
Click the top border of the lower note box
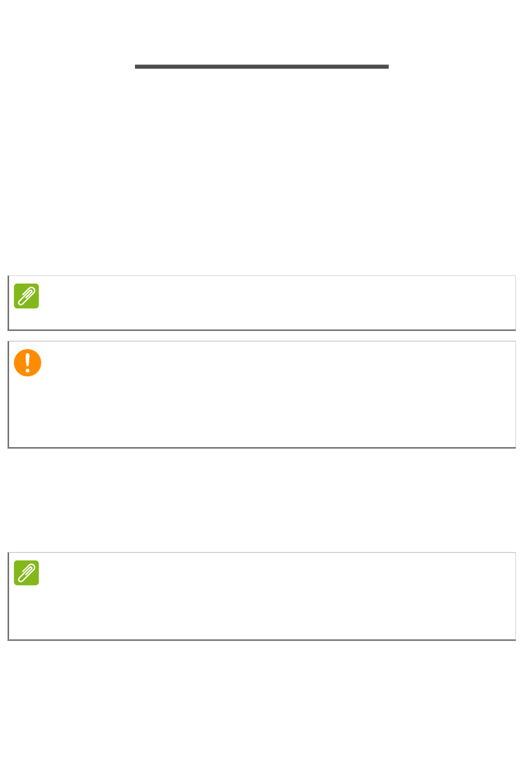click(x=262, y=553)
